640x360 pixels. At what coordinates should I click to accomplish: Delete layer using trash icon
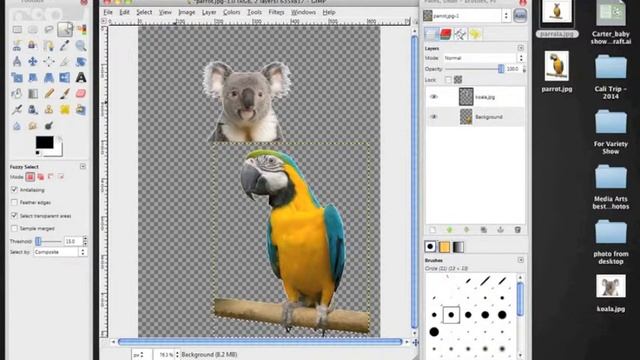(x=518, y=230)
